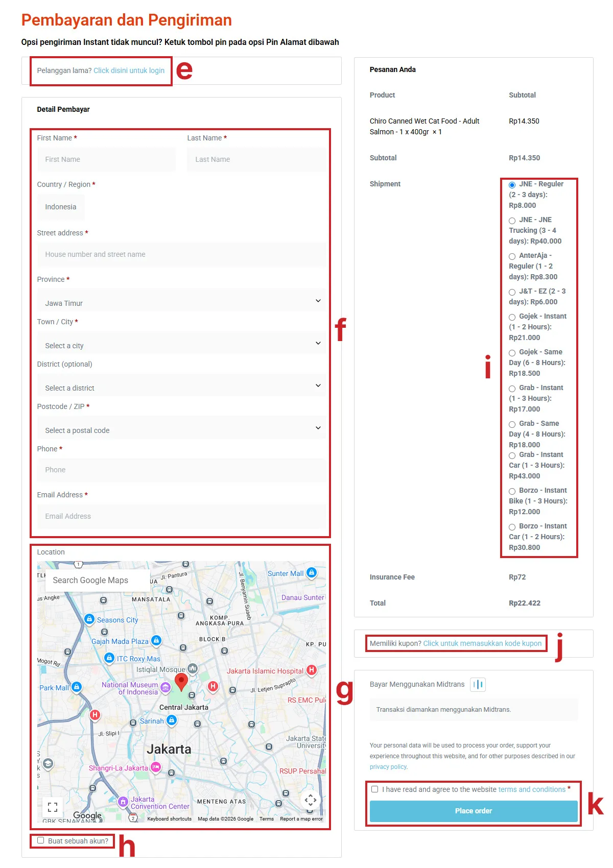613x868 pixels.
Task: Click ITC Roxy Mas marker icon
Action: [x=109, y=658]
